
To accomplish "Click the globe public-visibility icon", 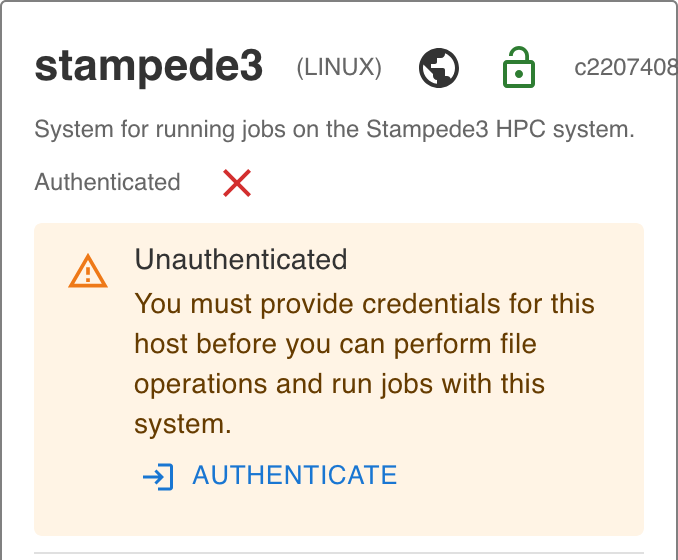I will pyautogui.click(x=439, y=68).
